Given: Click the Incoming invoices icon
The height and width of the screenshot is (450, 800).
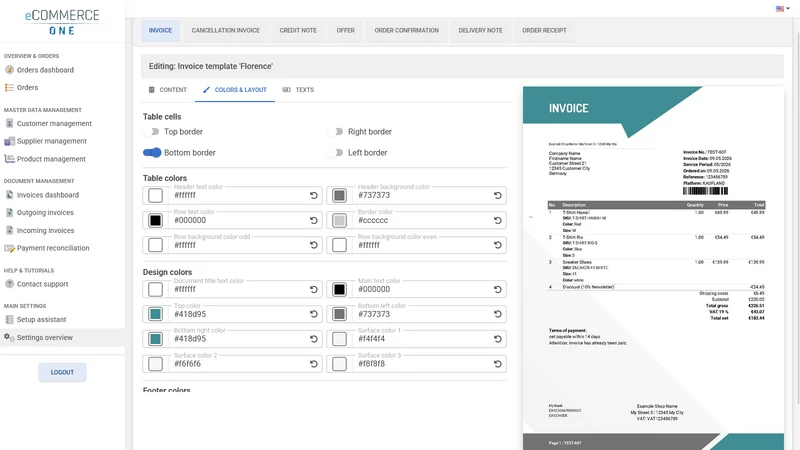Looking at the screenshot, I should [9, 231].
